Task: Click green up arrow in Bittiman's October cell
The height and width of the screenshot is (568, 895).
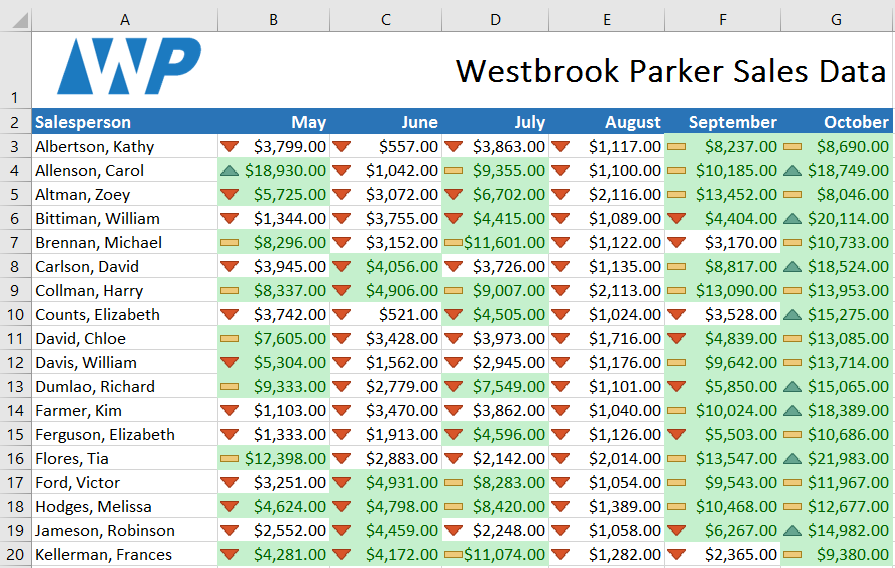Action: [793, 219]
